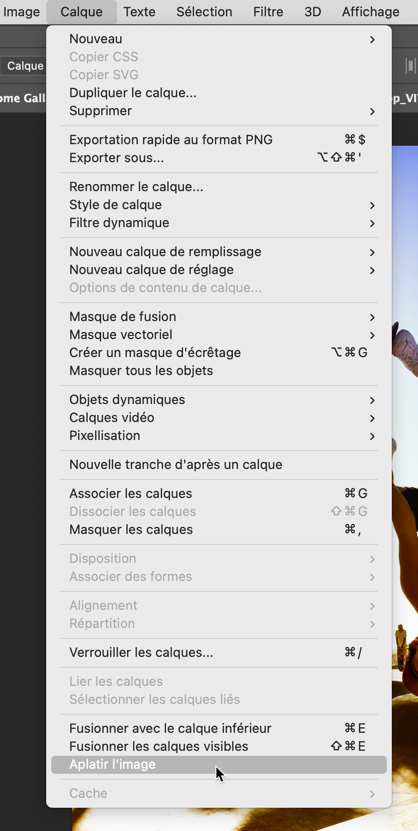
Task: Open Nouveau calque de réglage submenu
Action: (x=219, y=269)
